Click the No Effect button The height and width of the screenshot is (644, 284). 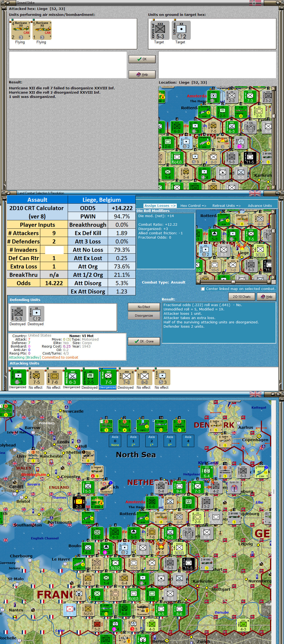[x=144, y=307]
